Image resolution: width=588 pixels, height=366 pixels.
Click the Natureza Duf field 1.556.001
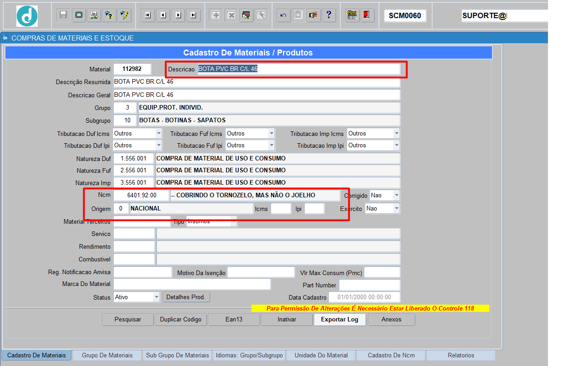pyautogui.click(x=134, y=159)
